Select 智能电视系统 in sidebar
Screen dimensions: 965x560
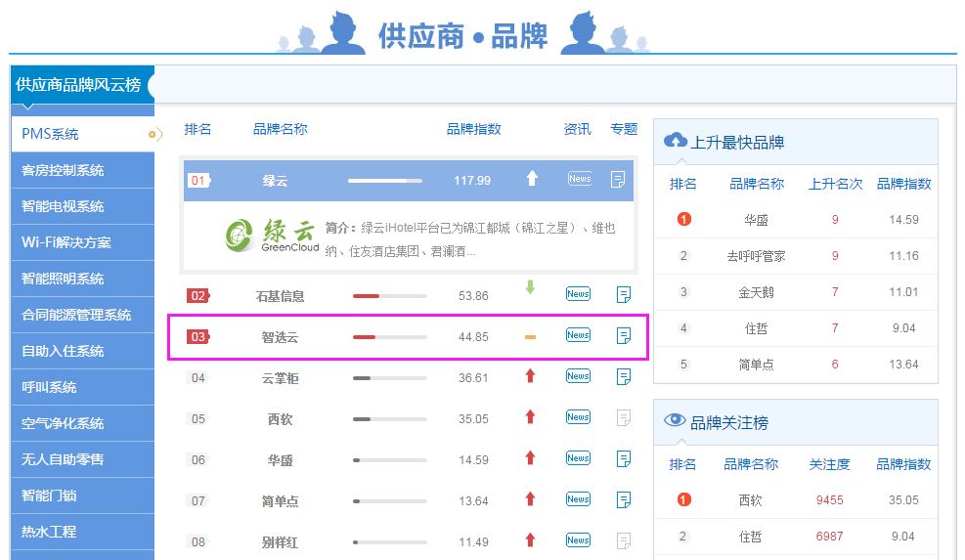pyautogui.click(x=82, y=206)
